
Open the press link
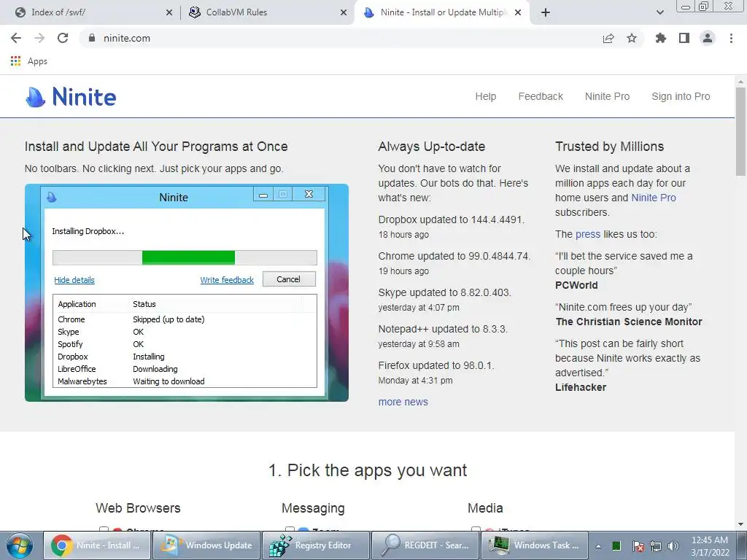point(588,234)
